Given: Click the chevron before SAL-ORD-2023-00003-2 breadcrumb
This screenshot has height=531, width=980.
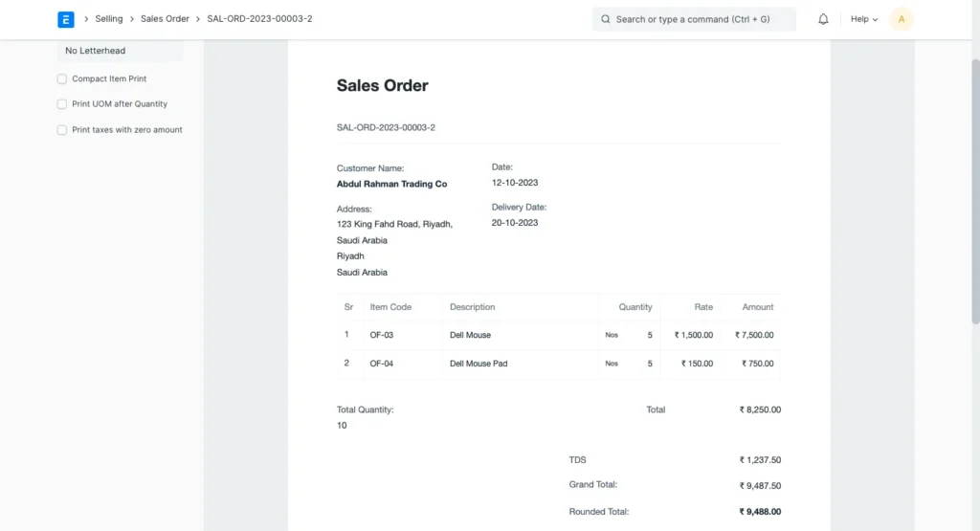Looking at the screenshot, I should click(198, 19).
